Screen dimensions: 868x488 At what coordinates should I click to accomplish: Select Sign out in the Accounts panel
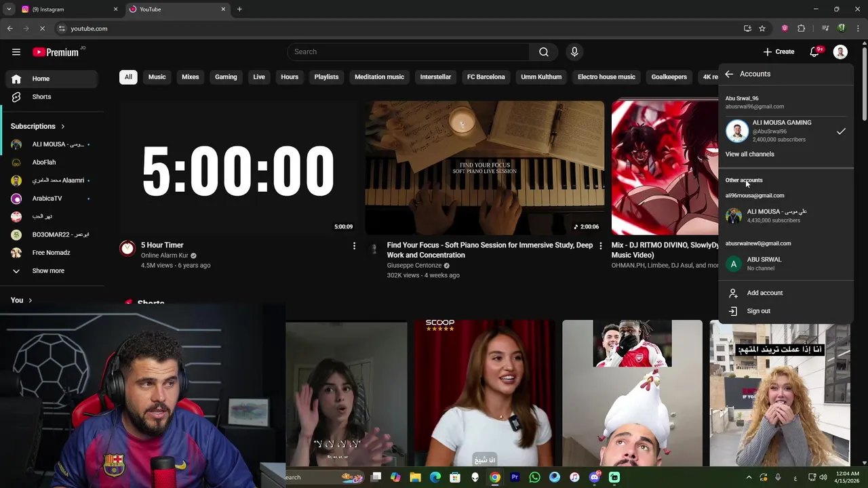(x=785, y=311)
